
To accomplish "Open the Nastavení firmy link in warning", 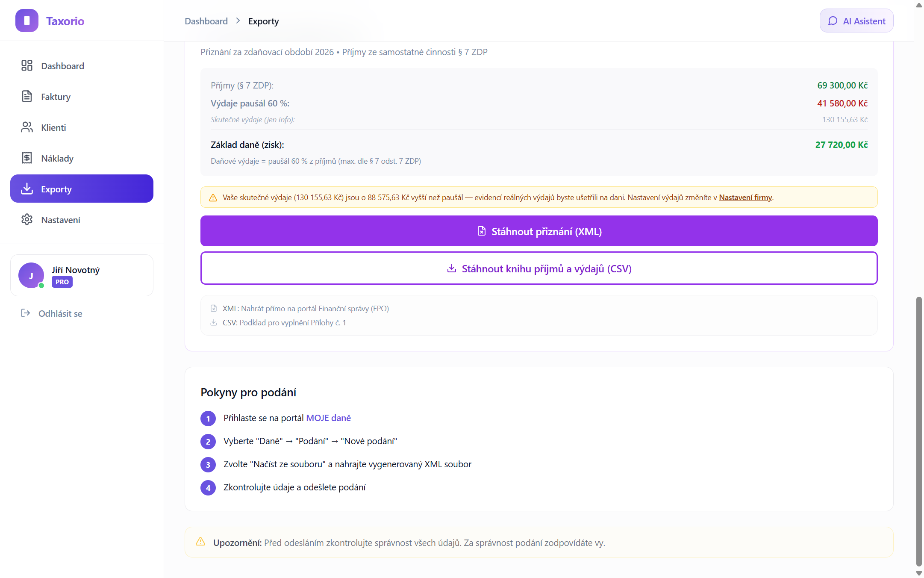I will [745, 198].
